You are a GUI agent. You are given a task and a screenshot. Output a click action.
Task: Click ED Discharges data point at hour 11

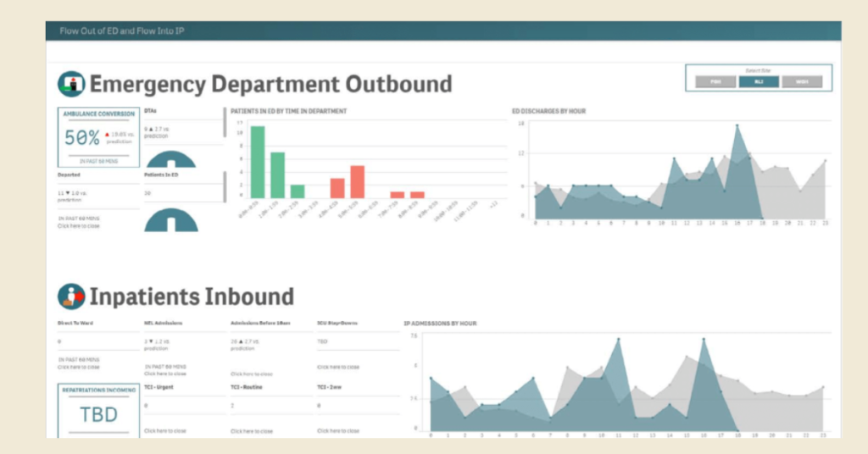click(674, 158)
